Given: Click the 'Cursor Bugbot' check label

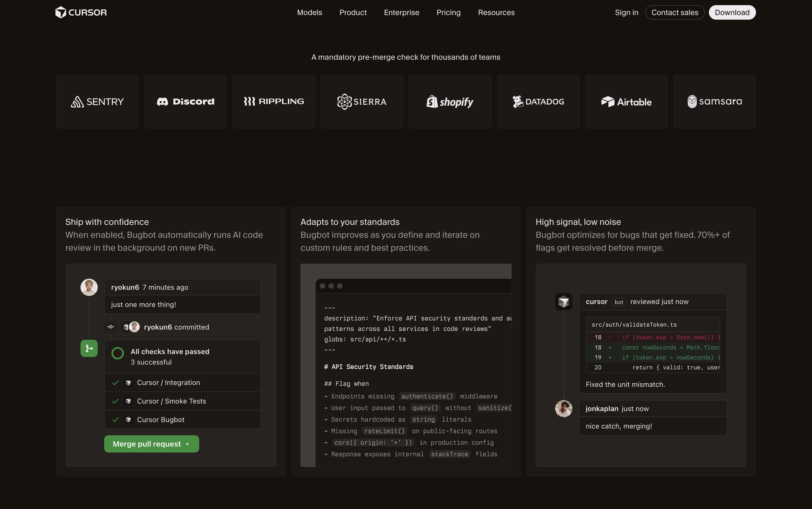Looking at the screenshot, I should tap(161, 420).
